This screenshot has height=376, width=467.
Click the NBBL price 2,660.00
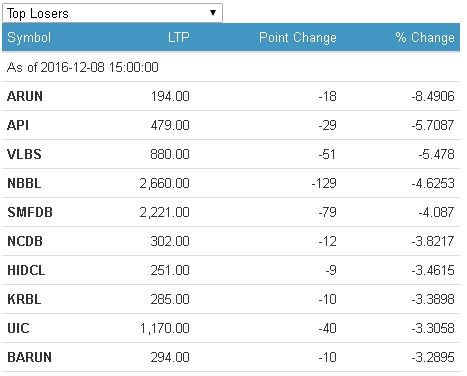click(x=165, y=183)
